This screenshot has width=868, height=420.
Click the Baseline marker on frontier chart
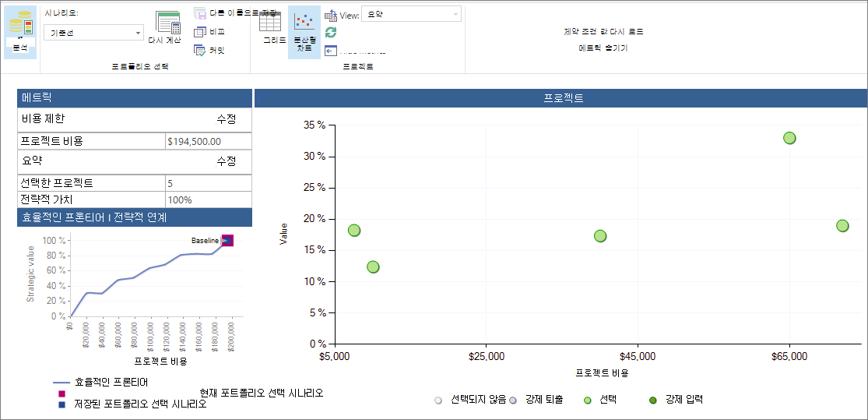[227, 241]
